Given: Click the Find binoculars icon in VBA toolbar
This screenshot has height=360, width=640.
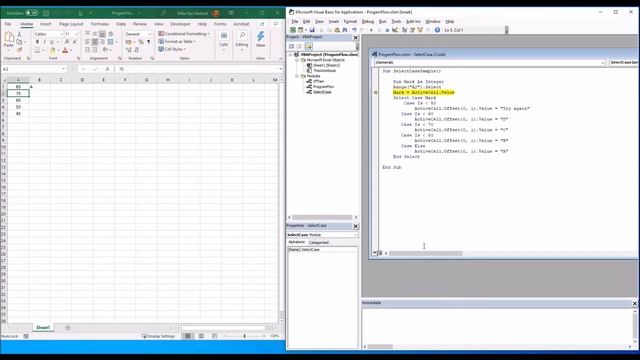Looking at the screenshot, I should click(345, 30).
